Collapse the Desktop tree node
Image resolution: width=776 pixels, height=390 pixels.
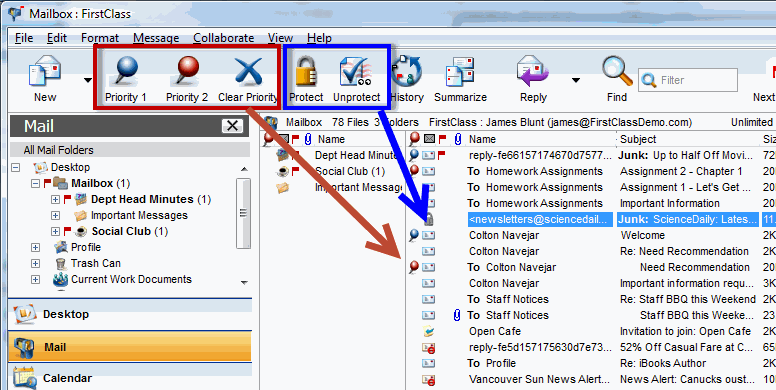15,167
